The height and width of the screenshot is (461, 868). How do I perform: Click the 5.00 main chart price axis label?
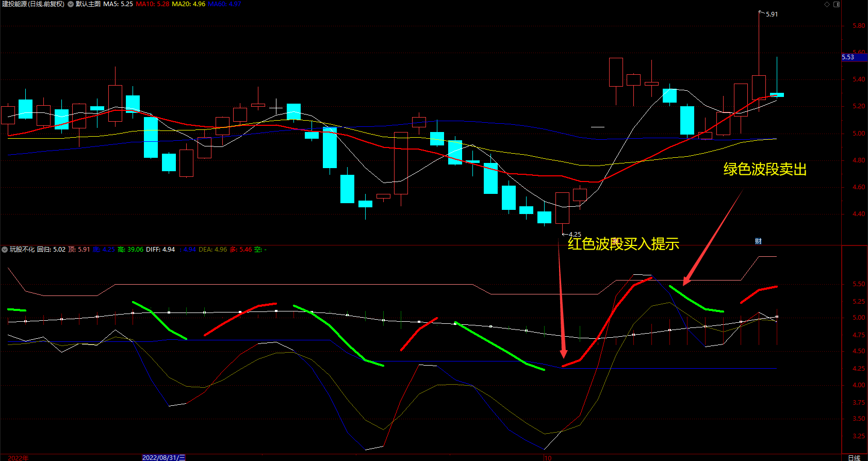tap(859, 134)
